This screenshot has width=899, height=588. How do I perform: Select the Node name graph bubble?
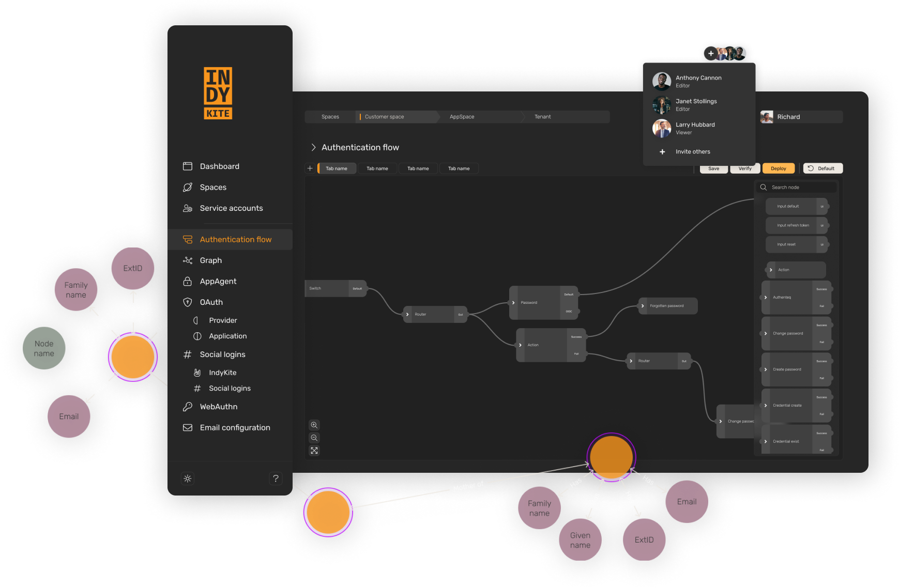(x=44, y=348)
